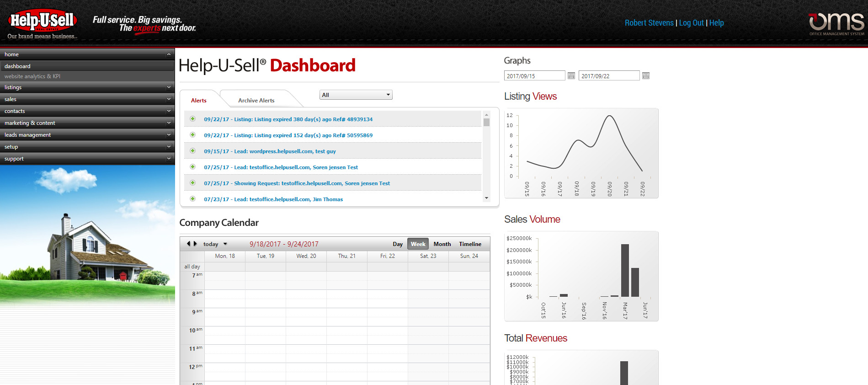Click the Log Out link
The height and width of the screenshot is (385, 868).
(x=691, y=23)
